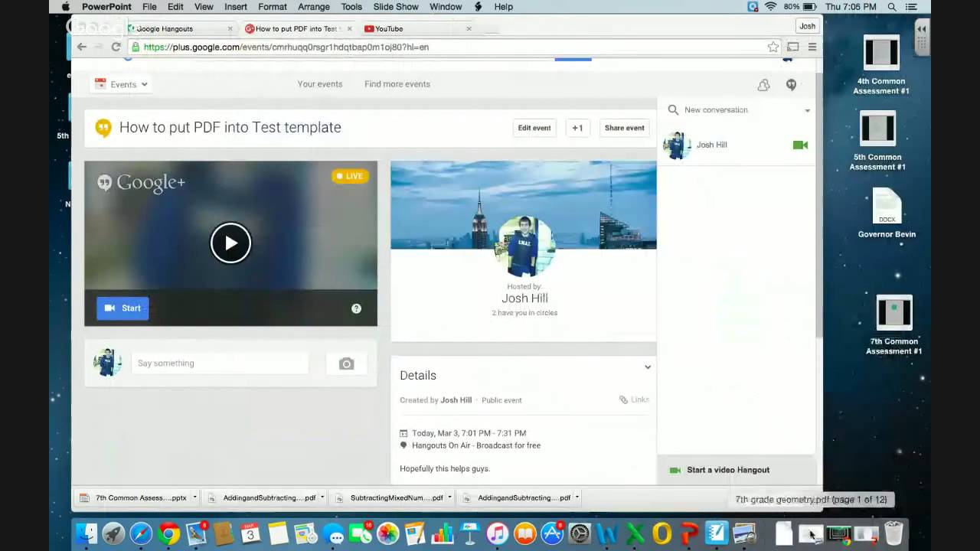
Task: Reload the page in Chrome
Action: coord(116,47)
